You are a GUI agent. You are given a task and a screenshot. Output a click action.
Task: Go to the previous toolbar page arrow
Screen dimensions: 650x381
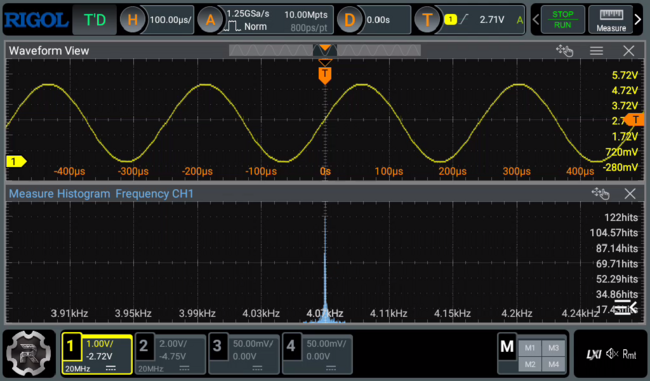pyautogui.click(x=536, y=19)
